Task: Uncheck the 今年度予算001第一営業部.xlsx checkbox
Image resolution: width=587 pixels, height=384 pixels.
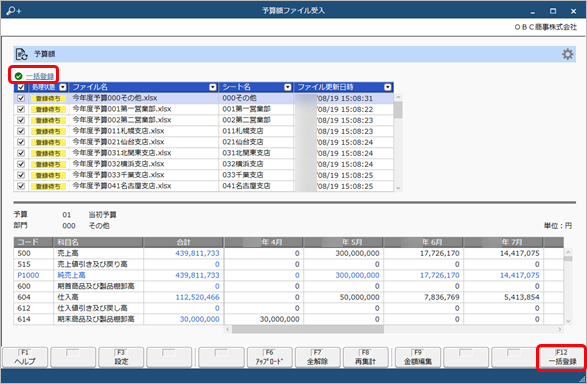Action: pyautogui.click(x=21, y=109)
